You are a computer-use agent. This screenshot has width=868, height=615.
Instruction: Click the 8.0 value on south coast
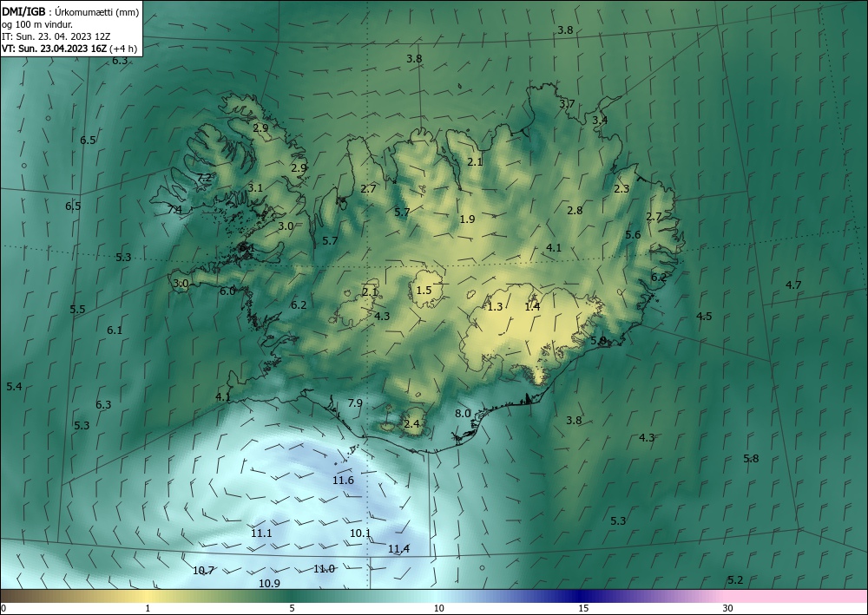click(x=463, y=413)
